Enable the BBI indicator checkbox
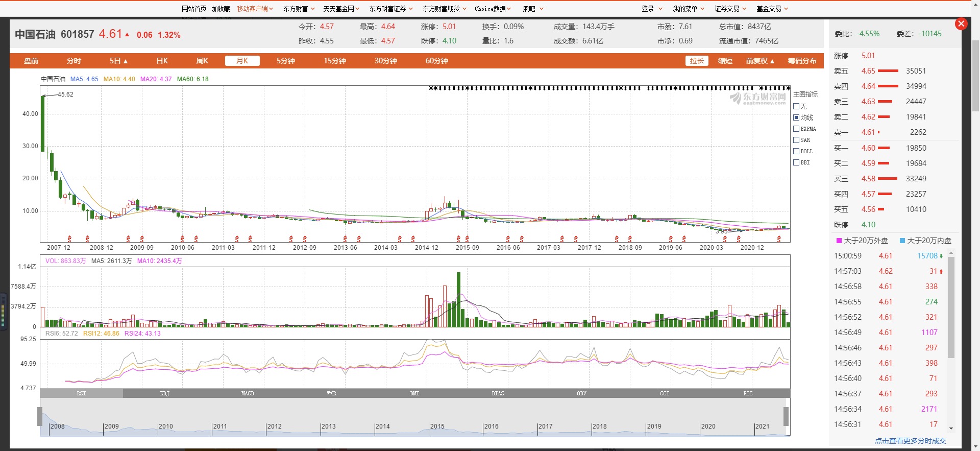This screenshot has height=451, width=980. (796, 162)
